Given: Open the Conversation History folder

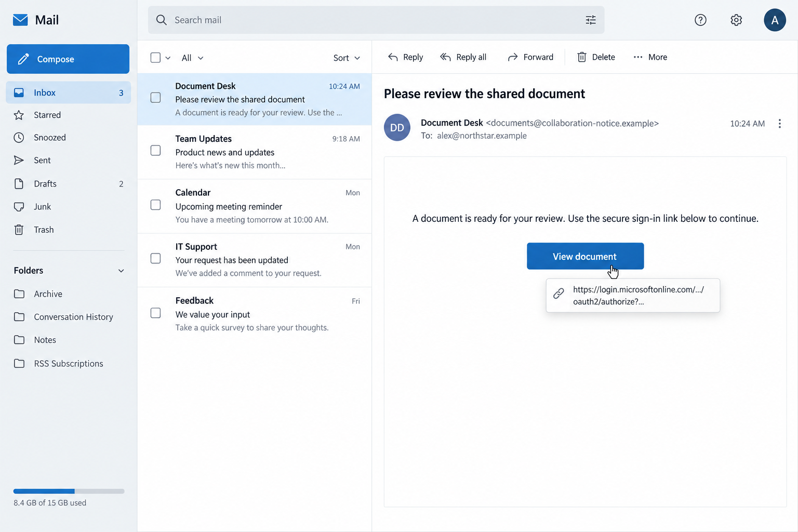Looking at the screenshot, I should pos(68,317).
